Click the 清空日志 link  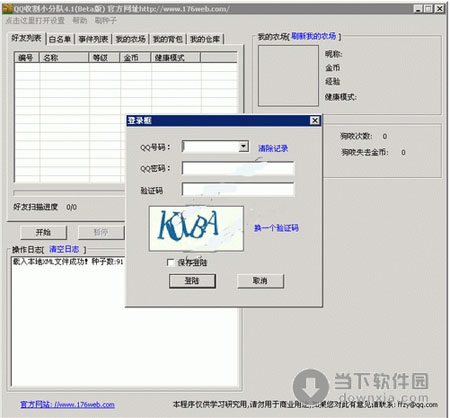coord(64,249)
